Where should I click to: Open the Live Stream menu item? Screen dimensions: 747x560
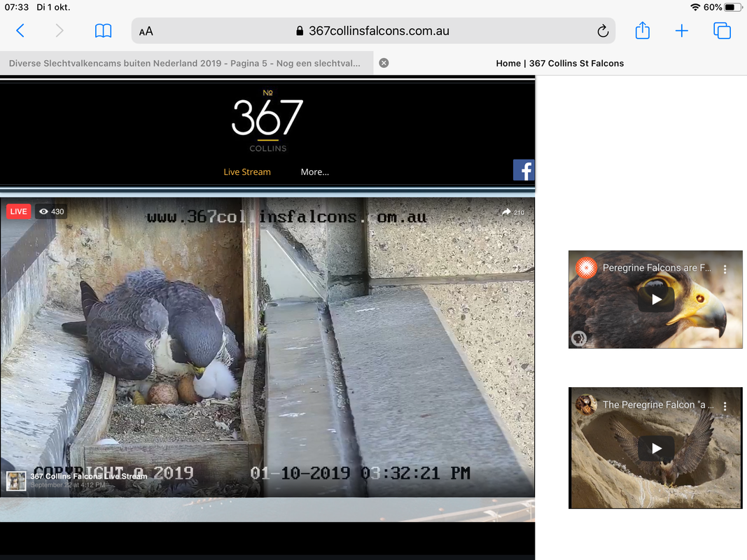(246, 172)
